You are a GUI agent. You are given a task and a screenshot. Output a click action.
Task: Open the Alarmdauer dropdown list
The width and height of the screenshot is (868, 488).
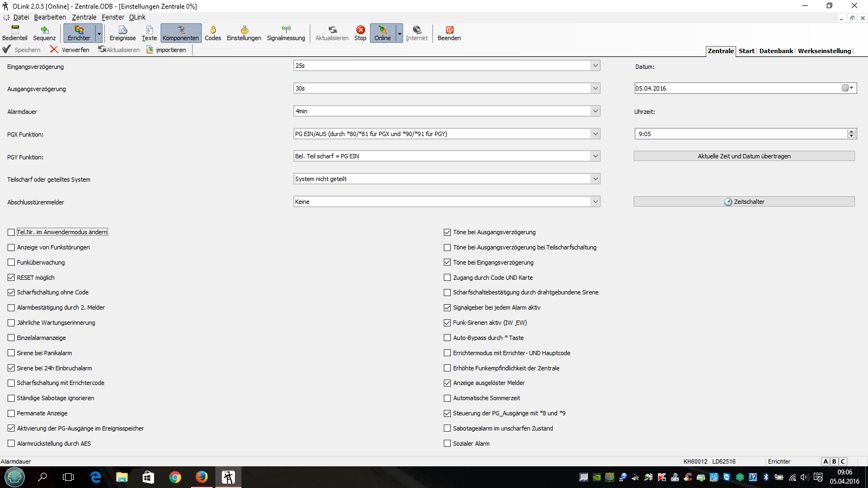coord(595,111)
